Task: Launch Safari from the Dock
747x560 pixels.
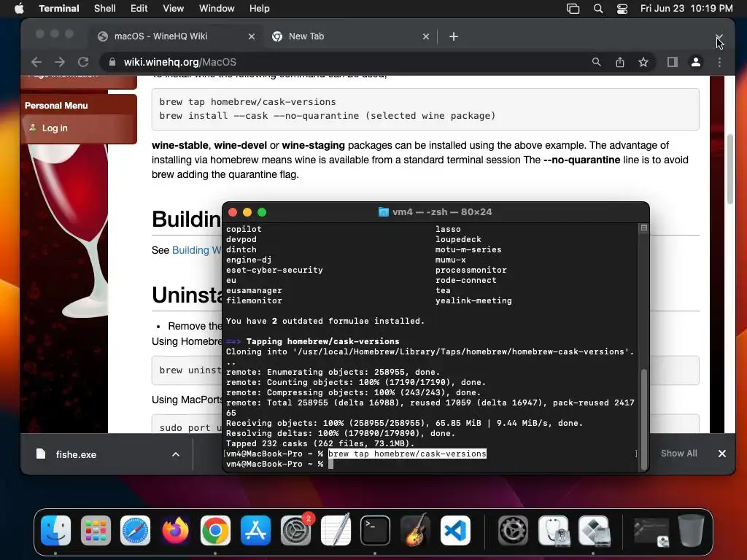Action: (x=135, y=531)
